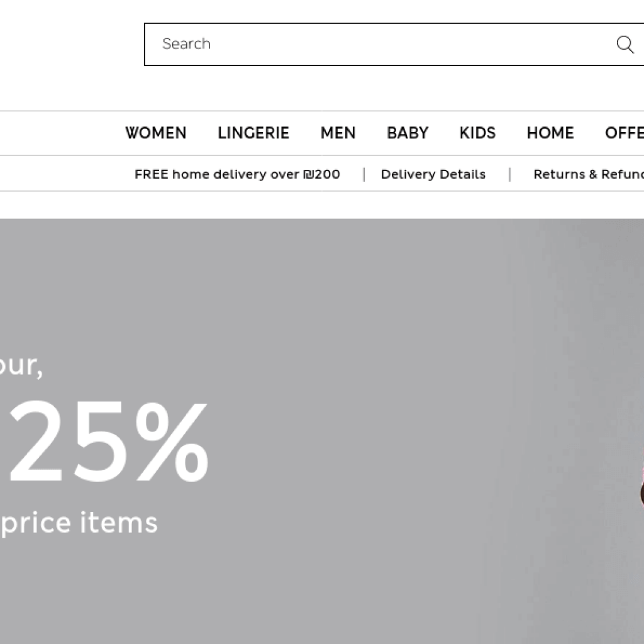Open the WOMEN category menu
This screenshot has height=644, width=644.
[156, 133]
